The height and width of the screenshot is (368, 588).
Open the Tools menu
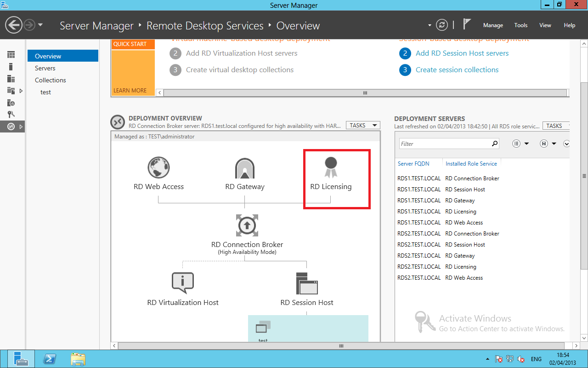(x=521, y=25)
